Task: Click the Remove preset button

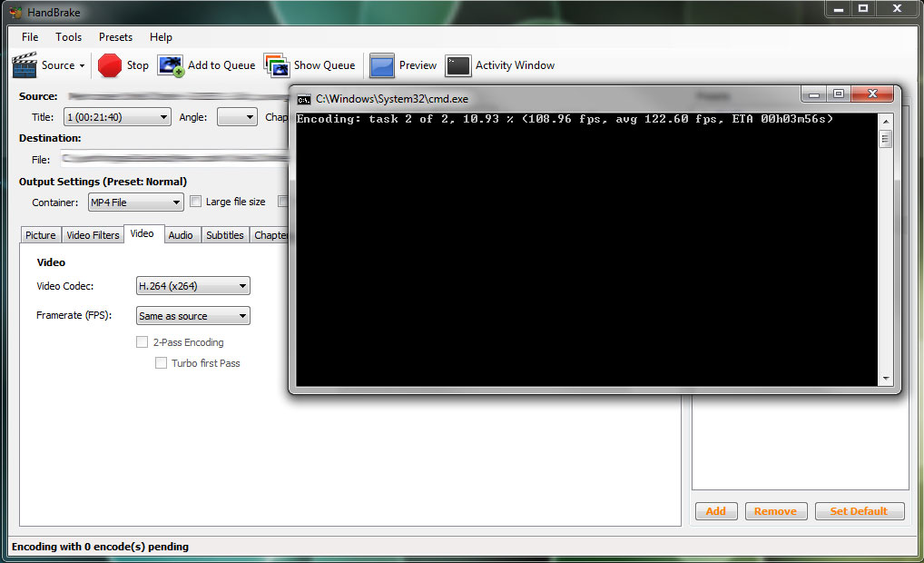Action: (x=775, y=511)
